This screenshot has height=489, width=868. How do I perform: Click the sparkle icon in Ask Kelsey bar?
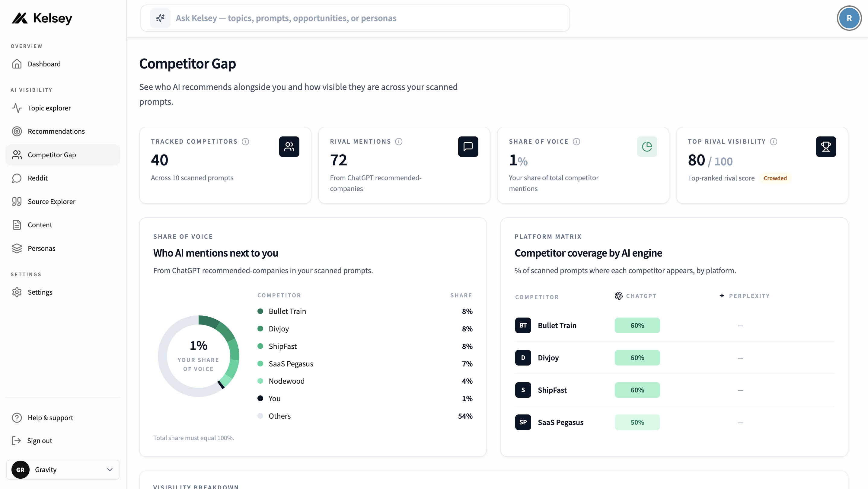click(160, 18)
